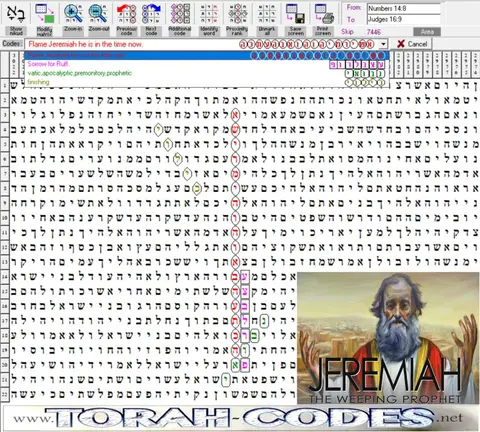Click the Jeremiah Weeping Prophet picture
The height and width of the screenshot is (432, 480).
click(388, 338)
